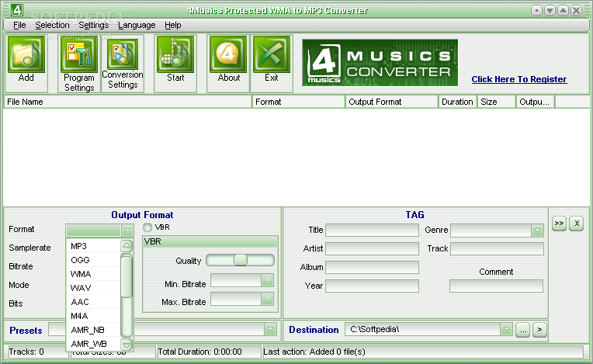Open the Settings menu
Viewport: 593px width, 364px height.
click(x=93, y=25)
